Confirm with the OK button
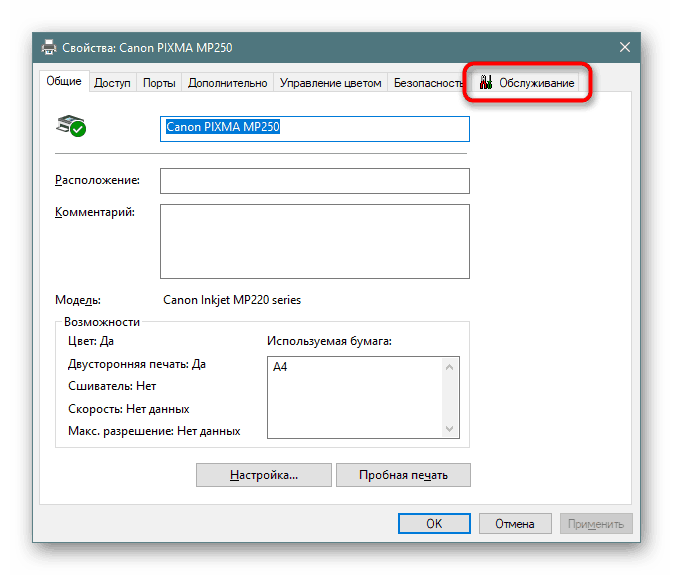673x575 pixels. [x=434, y=523]
